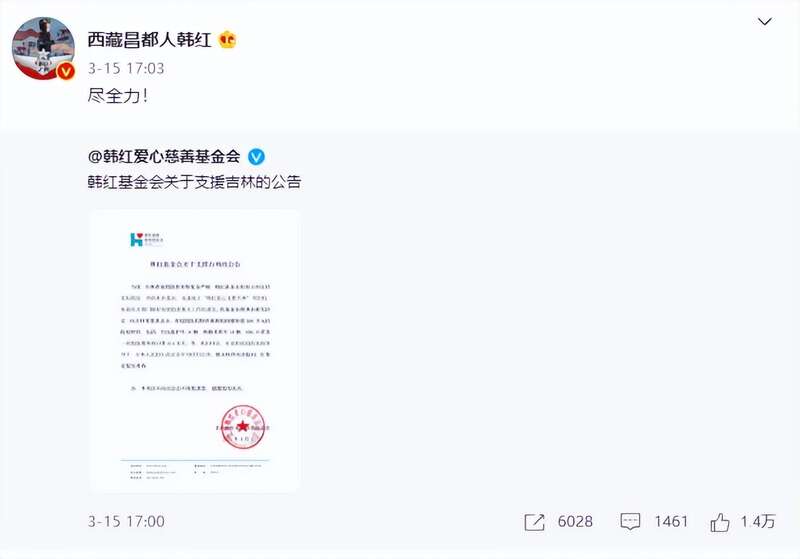Click the orange verified V badge
Screen dimensions: 800x559
tap(66, 71)
